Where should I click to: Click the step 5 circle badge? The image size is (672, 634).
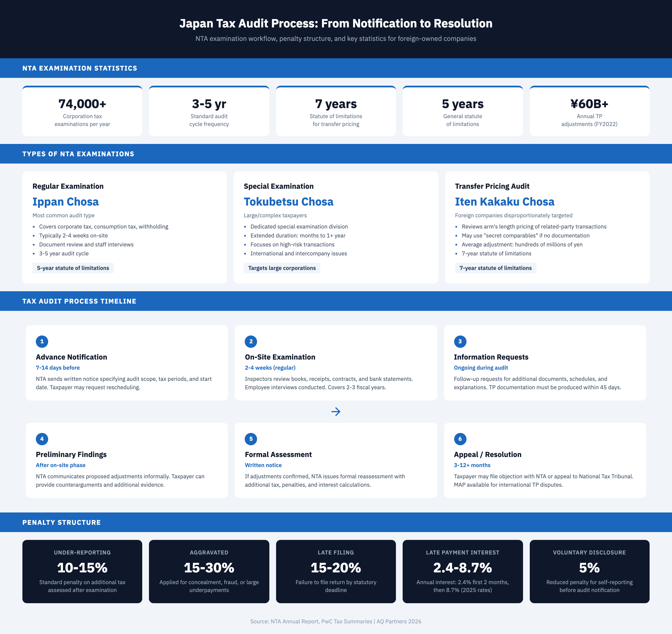pyautogui.click(x=251, y=439)
